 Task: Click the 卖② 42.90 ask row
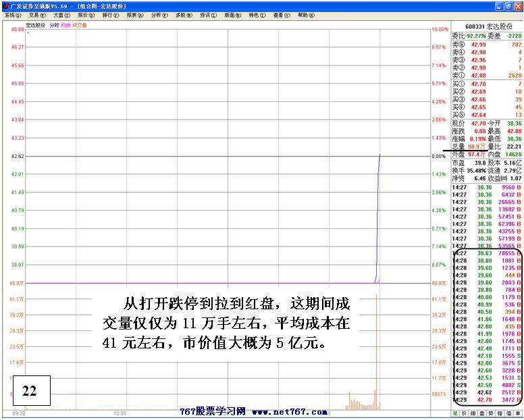487,68
